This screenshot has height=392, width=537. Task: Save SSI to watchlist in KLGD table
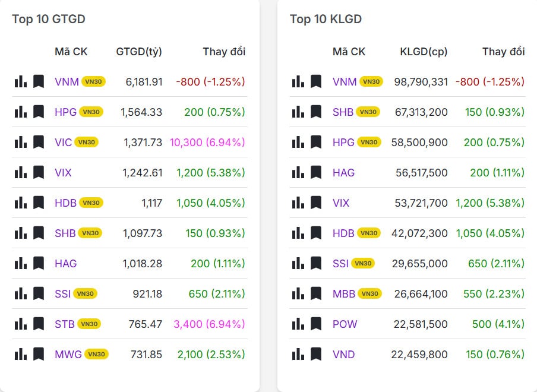click(x=316, y=263)
